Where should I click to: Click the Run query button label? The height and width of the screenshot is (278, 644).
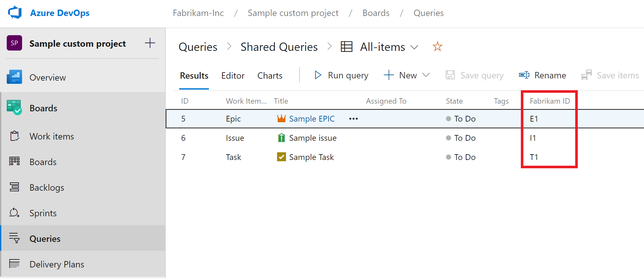348,75
